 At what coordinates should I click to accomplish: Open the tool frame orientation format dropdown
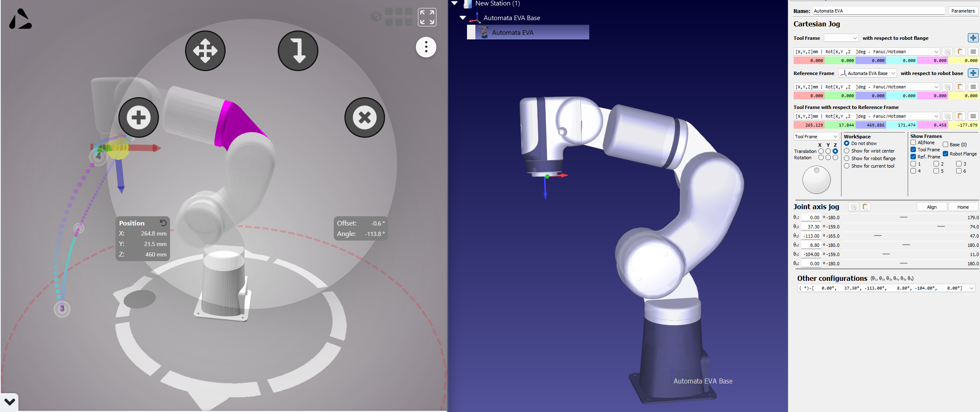867,52
